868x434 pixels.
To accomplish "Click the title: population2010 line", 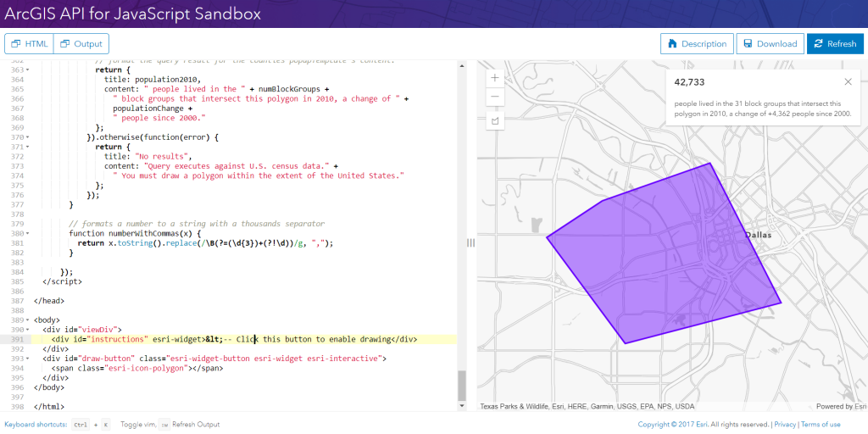I will [153, 80].
